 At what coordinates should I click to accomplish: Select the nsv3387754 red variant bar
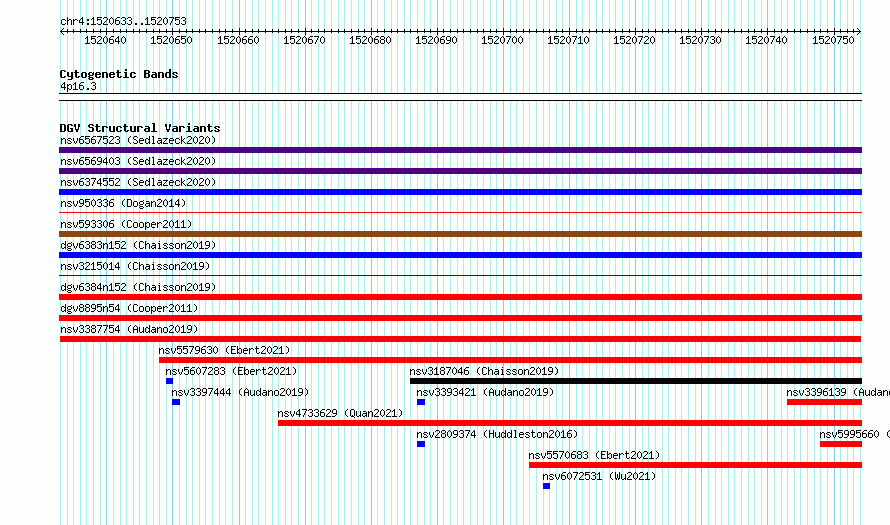(x=460, y=339)
